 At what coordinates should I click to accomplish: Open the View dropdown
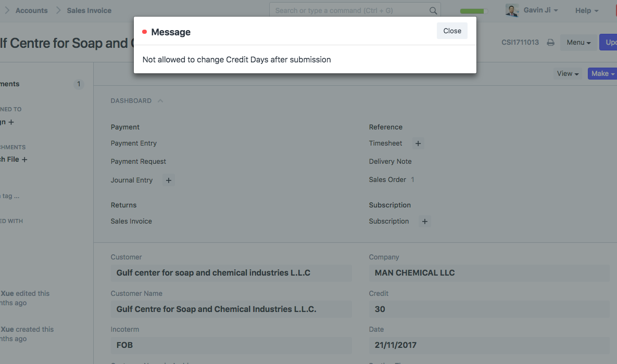pyautogui.click(x=568, y=74)
